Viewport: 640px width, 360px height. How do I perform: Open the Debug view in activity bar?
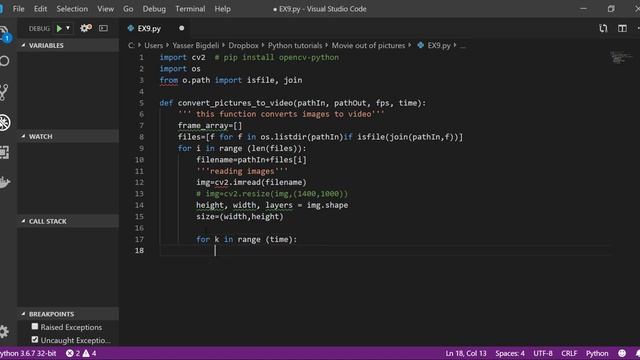[4, 122]
